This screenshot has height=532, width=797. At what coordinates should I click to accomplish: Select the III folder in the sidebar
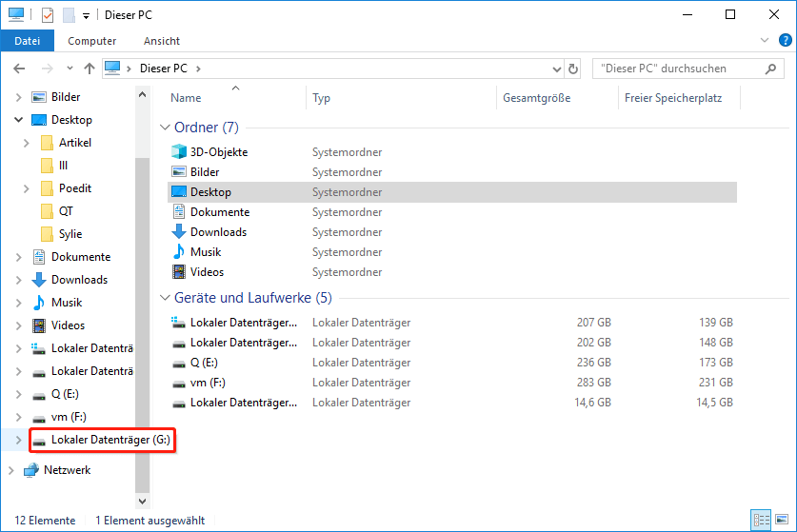pos(63,166)
